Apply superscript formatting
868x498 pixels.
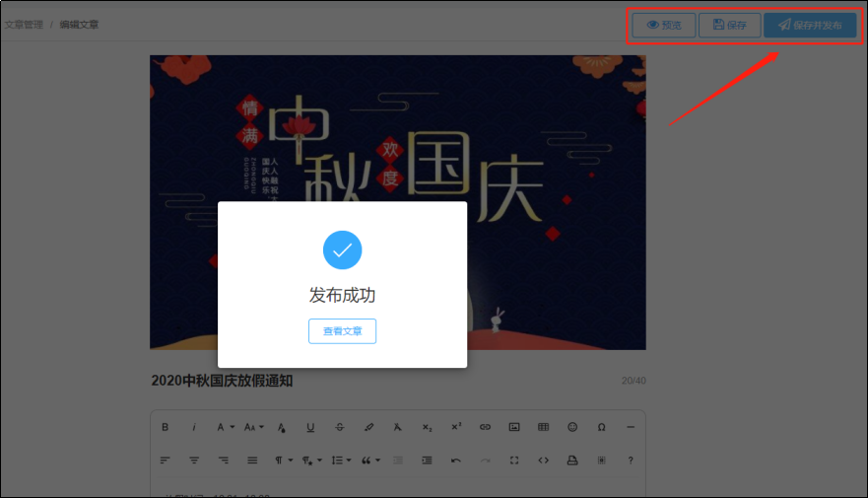456,427
